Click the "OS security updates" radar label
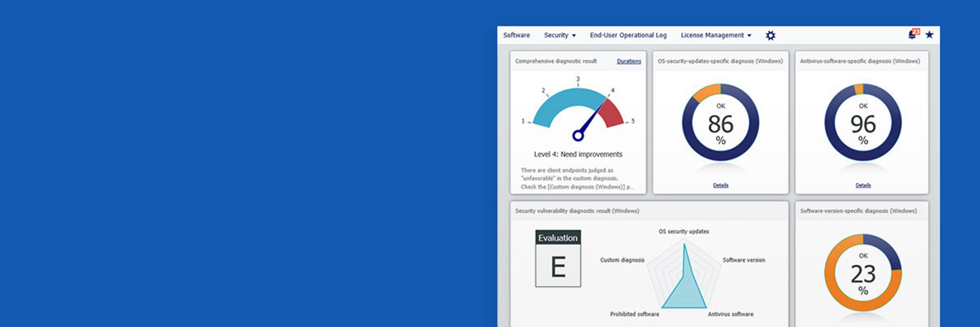 (684, 231)
